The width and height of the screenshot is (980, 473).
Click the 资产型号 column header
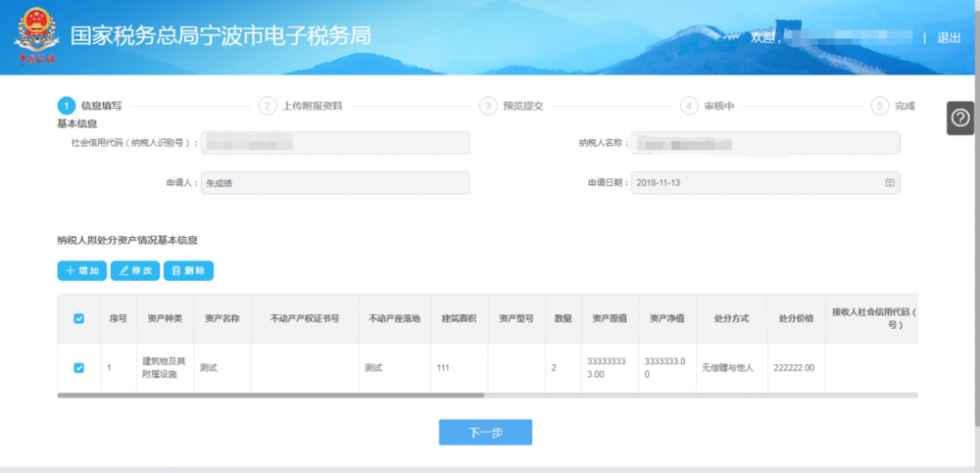(x=516, y=318)
